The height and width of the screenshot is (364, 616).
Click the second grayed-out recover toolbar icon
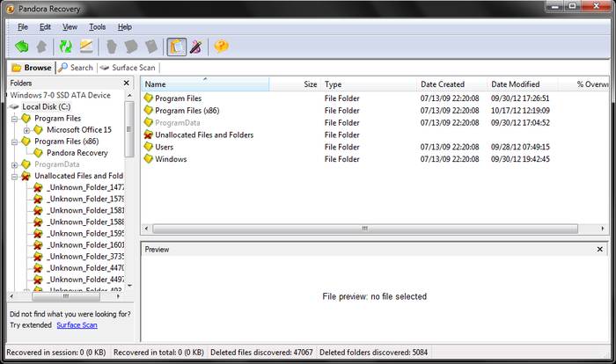pos(131,47)
